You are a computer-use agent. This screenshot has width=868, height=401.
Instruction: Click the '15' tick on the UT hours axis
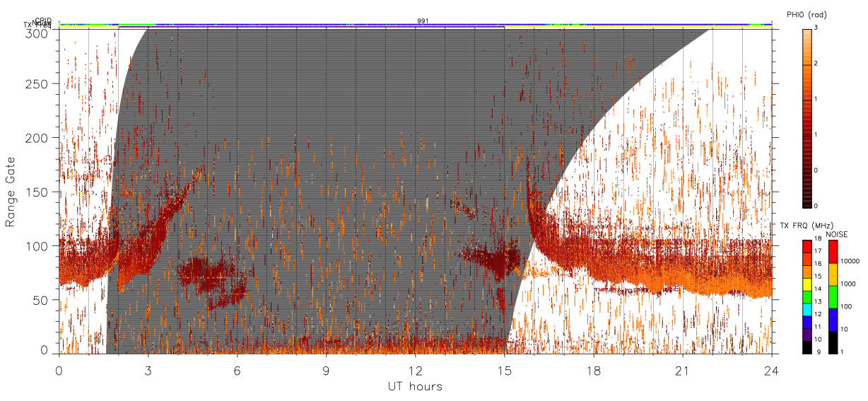point(505,370)
